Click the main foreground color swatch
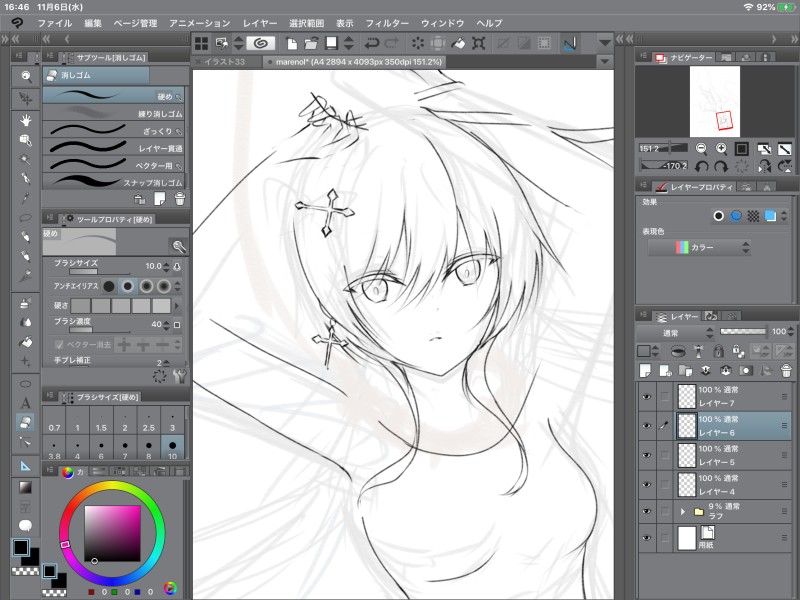The image size is (800, 600). tap(20, 547)
